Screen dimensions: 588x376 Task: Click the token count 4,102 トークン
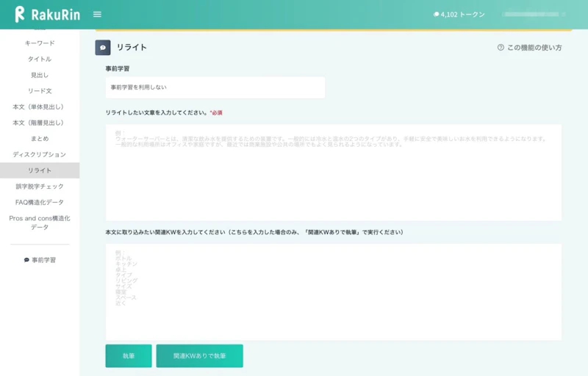coord(459,15)
